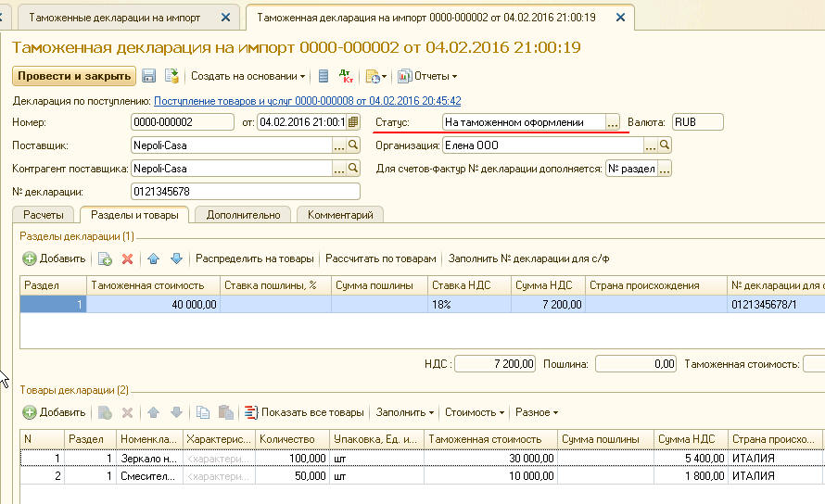The image size is (825, 504).
Task: Click Провести и закрыть button
Action: tap(74, 76)
